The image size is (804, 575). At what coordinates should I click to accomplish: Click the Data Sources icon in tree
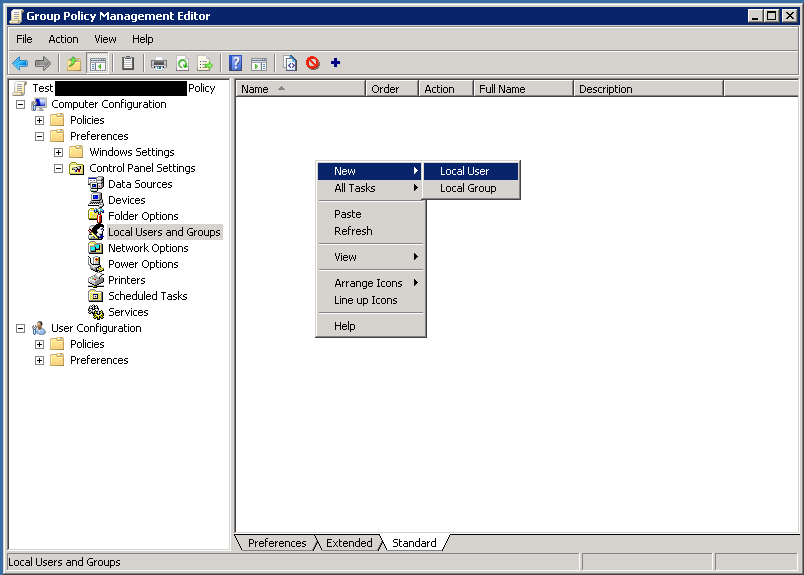point(96,184)
